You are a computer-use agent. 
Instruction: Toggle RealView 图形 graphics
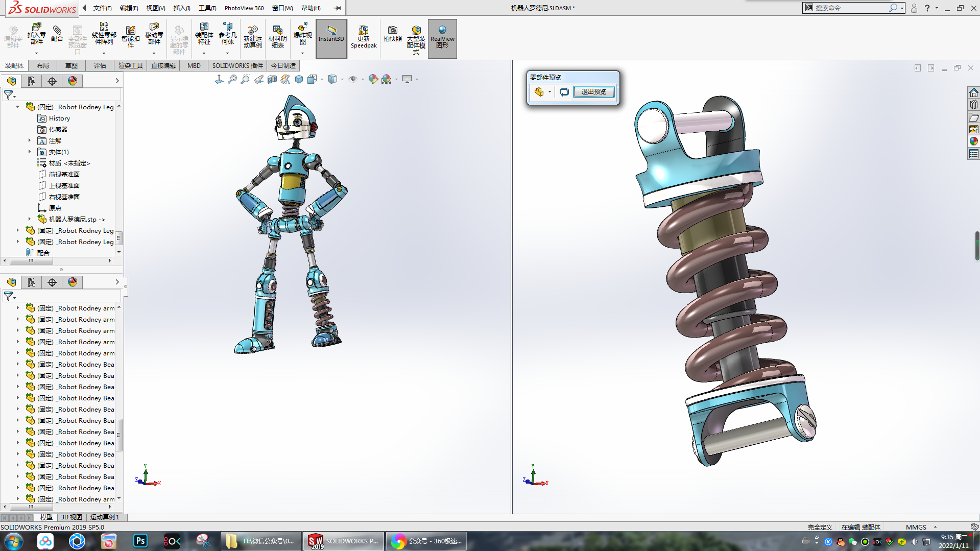pyautogui.click(x=442, y=39)
